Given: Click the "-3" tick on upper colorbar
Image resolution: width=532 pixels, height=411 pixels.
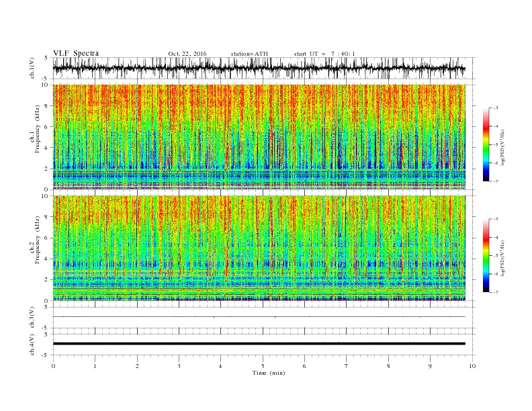Looking at the screenshot, I should click(496, 108).
